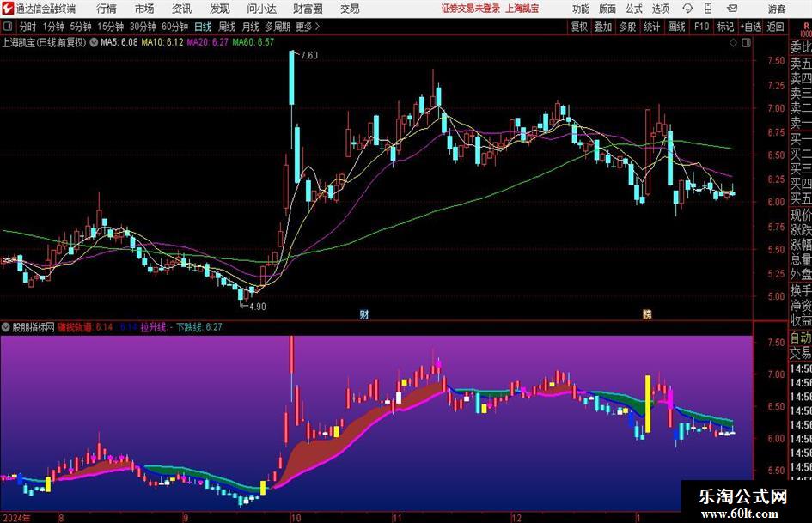This screenshot has width=812, height=523.
Task: Click 证券交易未登录 login link
Action: 471,9
